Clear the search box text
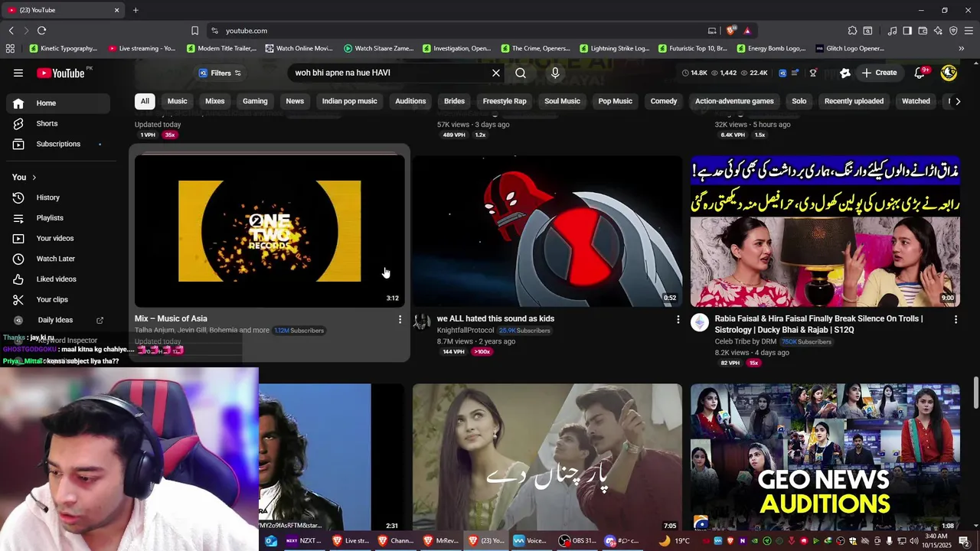Image resolution: width=980 pixels, height=551 pixels. [x=496, y=73]
